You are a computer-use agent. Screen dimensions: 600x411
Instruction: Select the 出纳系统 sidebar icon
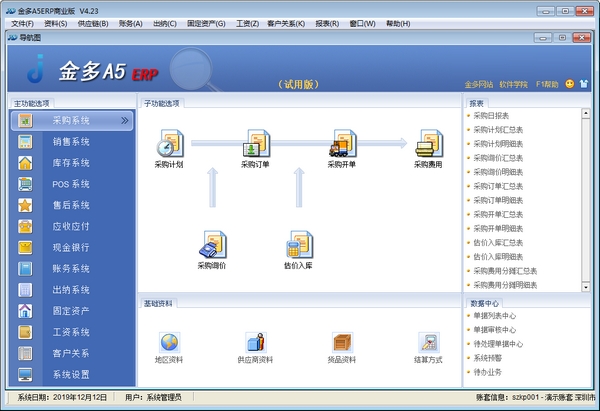pyautogui.click(x=25, y=290)
